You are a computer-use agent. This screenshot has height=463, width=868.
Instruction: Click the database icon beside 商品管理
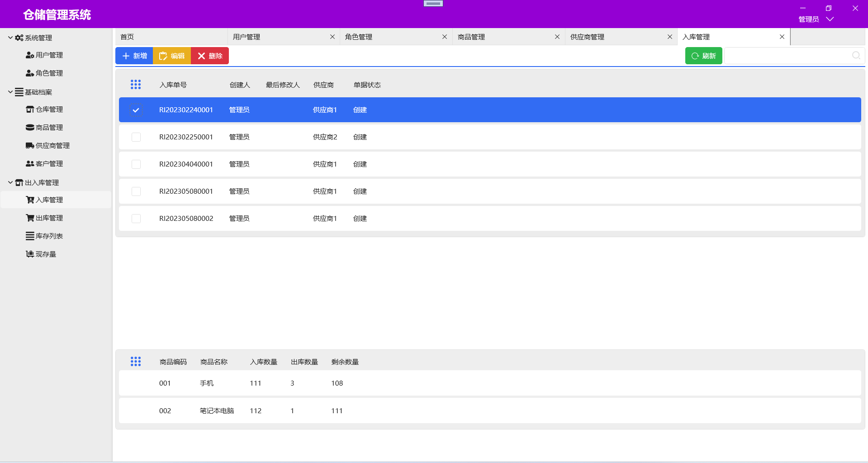coord(30,128)
